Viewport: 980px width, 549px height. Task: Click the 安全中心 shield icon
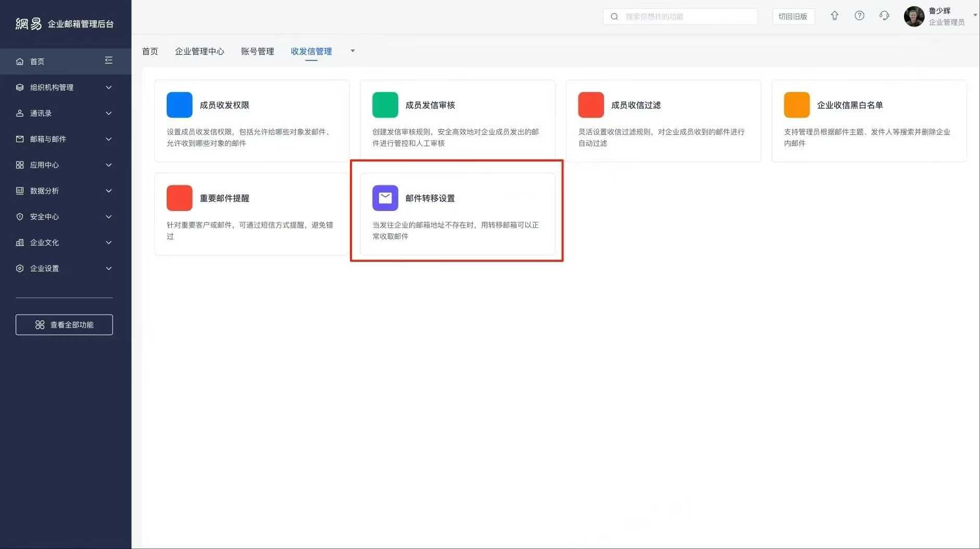point(20,217)
